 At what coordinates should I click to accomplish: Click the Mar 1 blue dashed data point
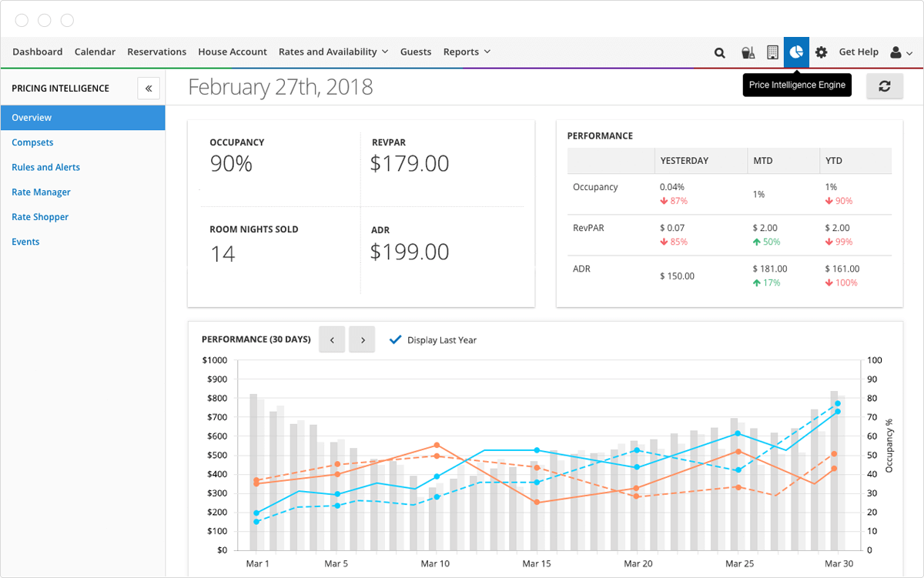(x=256, y=522)
